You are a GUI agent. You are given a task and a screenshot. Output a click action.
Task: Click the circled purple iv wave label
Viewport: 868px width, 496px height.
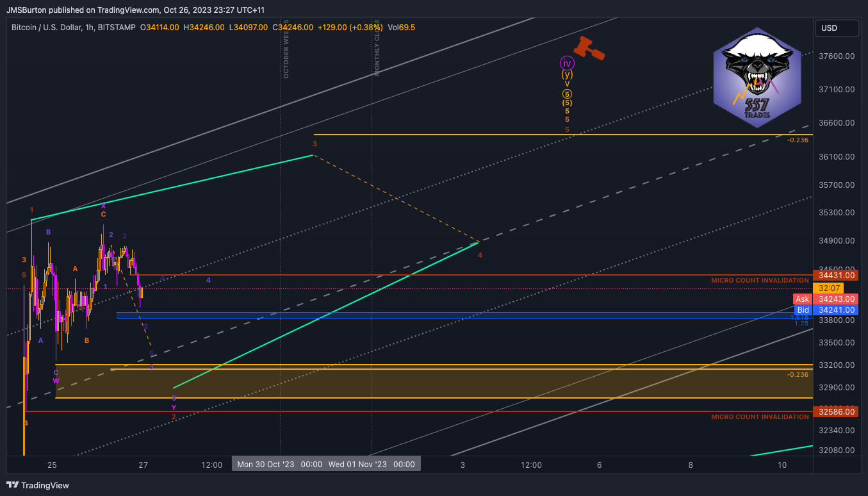pos(567,63)
